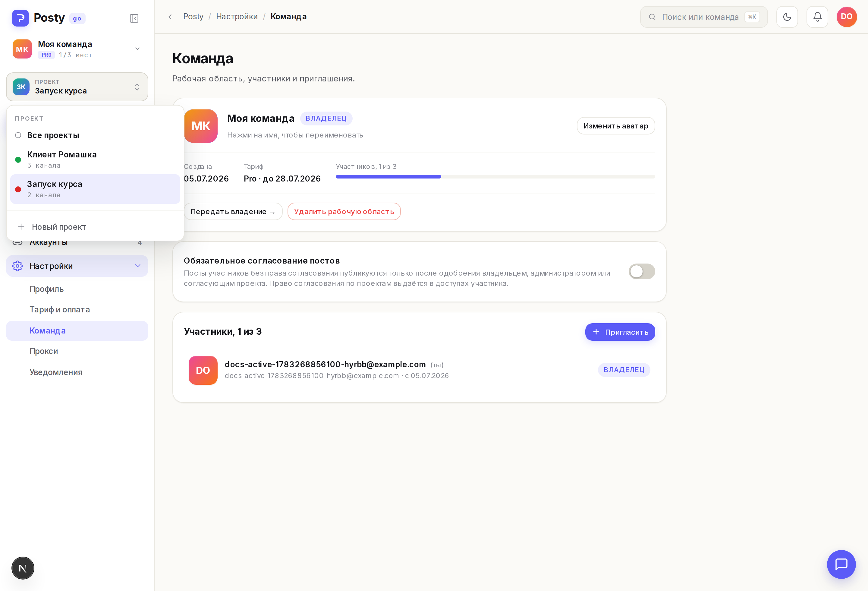Click the green dot of Клиент Ромашка

pyautogui.click(x=18, y=160)
